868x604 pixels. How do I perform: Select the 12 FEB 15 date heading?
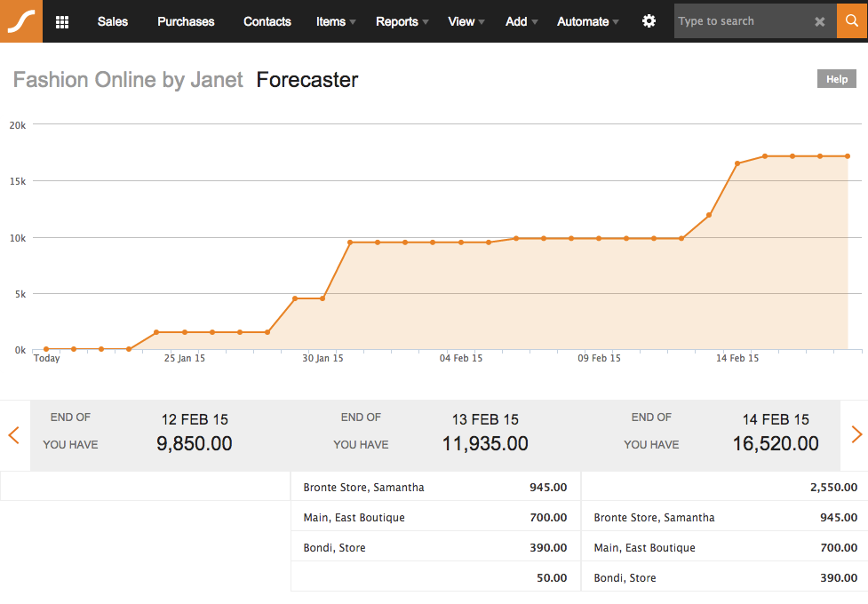coord(195,419)
